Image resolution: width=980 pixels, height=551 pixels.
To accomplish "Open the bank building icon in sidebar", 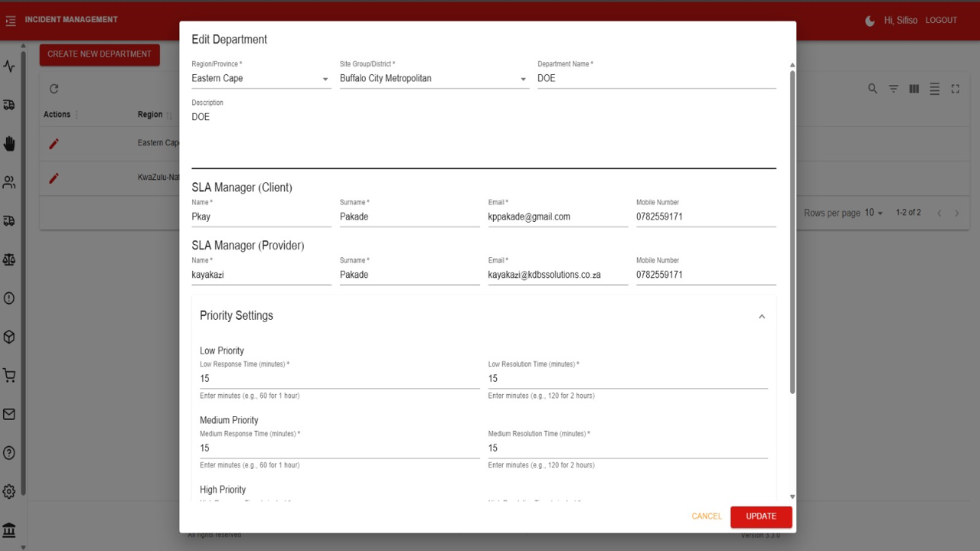I will coord(9,530).
